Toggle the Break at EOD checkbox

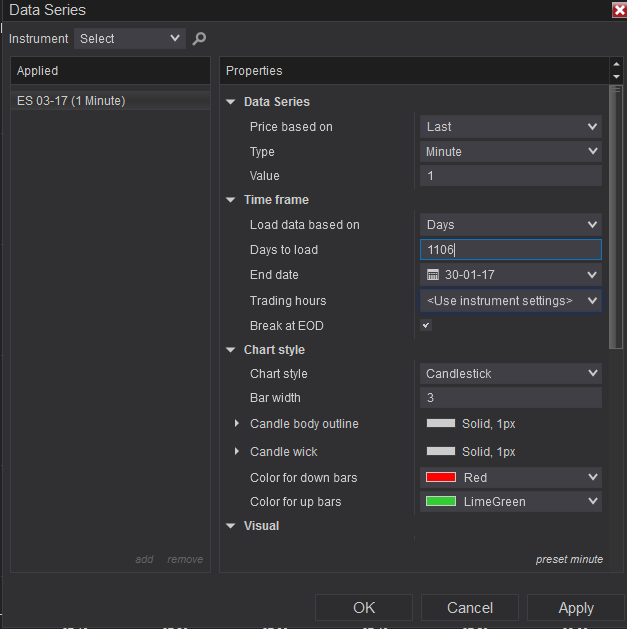[x=426, y=325]
